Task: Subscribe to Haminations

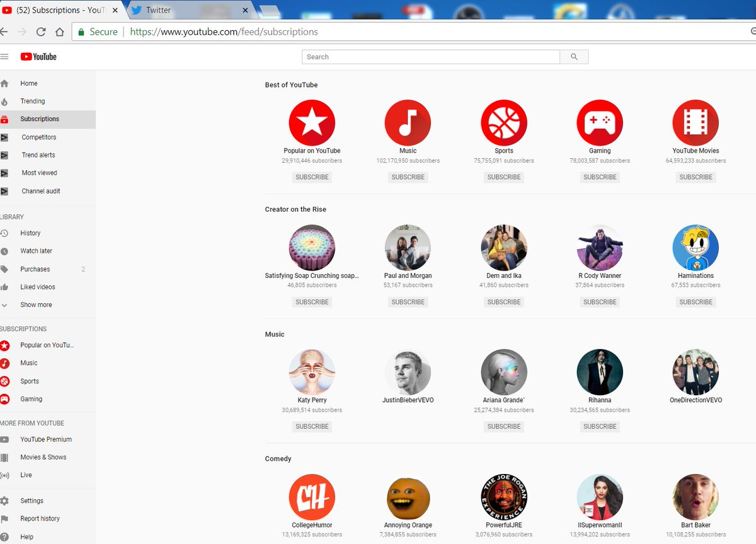Action: pos(696,302)
